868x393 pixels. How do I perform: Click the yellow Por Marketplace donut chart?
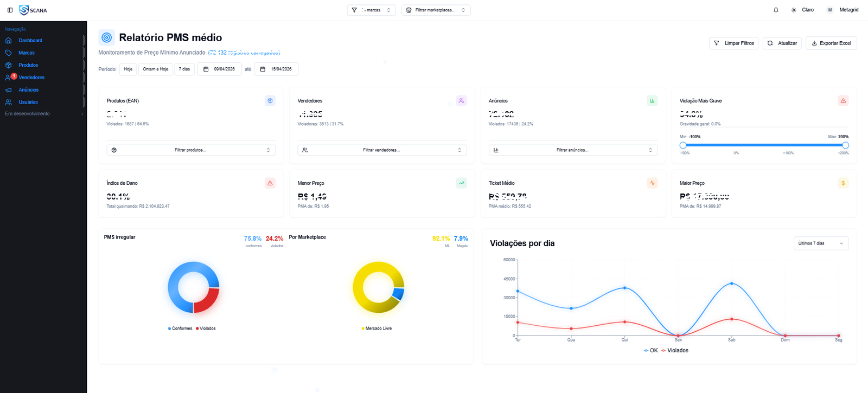[x=379, y=287]
